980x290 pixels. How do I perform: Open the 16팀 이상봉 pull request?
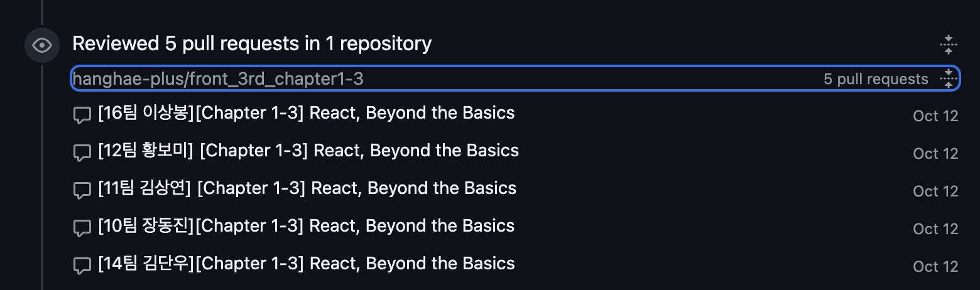coord(307,113)
